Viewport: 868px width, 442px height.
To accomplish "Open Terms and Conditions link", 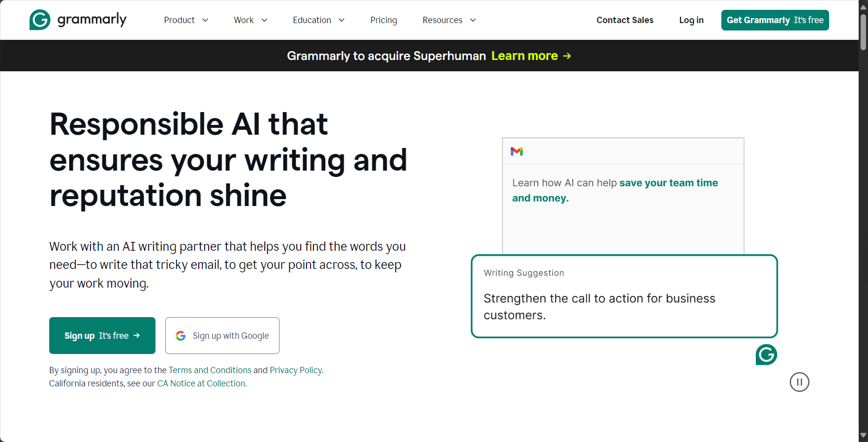I will (x=210, y=370).
